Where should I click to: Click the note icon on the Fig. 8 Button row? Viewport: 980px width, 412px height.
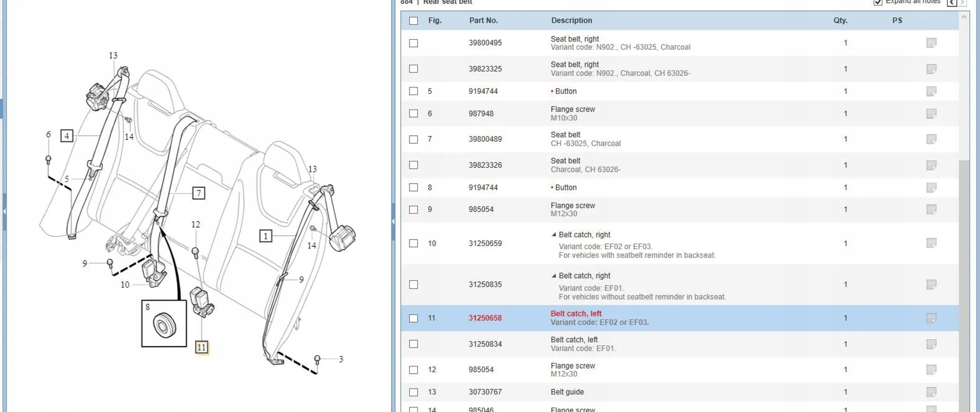pyautogui.click(x=931, y=188)
